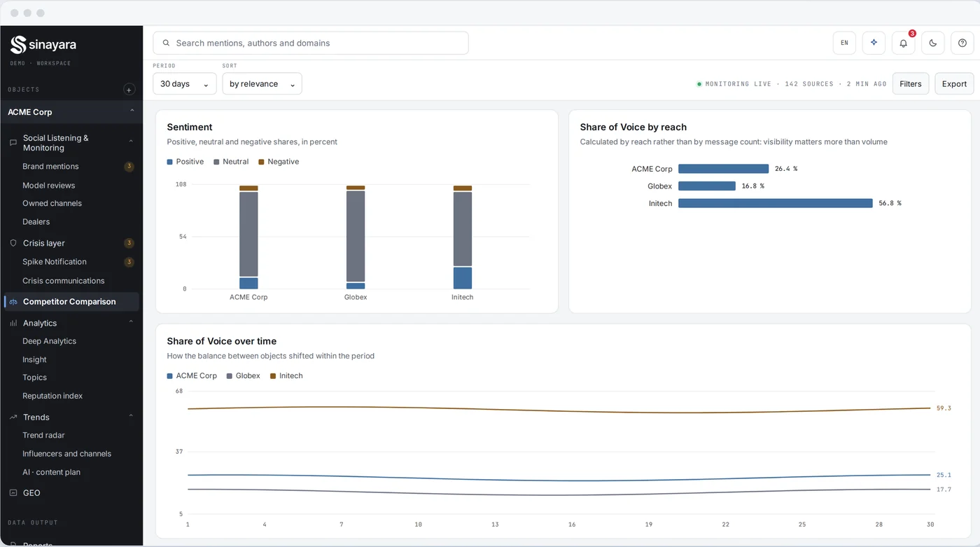
Task: Focus the search mentions input field
Action: pos(311,43)
